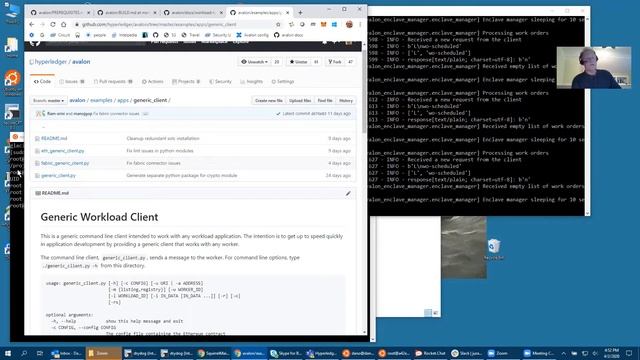The width and height of the screenshot is (640, 360).
Task: Click the Create new file button
Action: (269, 100)
